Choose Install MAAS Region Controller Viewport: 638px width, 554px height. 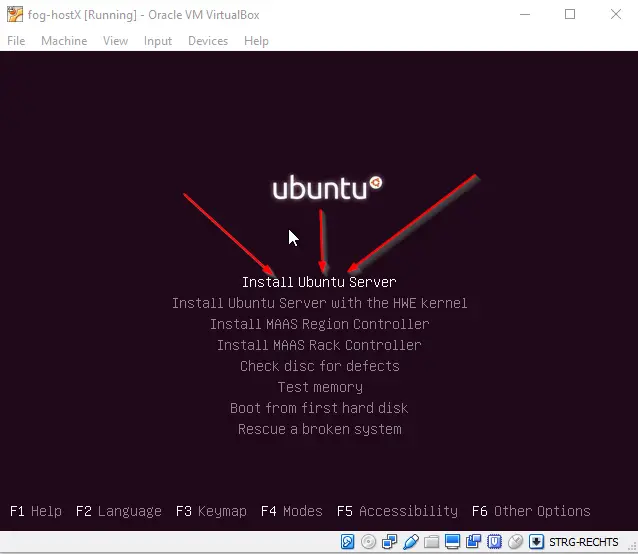(319, 324)
